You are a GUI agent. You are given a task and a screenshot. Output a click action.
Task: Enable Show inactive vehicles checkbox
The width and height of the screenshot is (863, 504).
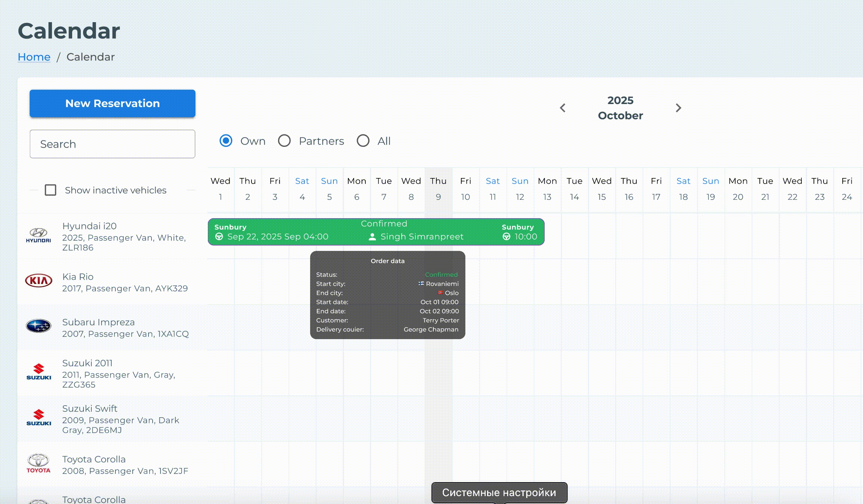point(50,190)
